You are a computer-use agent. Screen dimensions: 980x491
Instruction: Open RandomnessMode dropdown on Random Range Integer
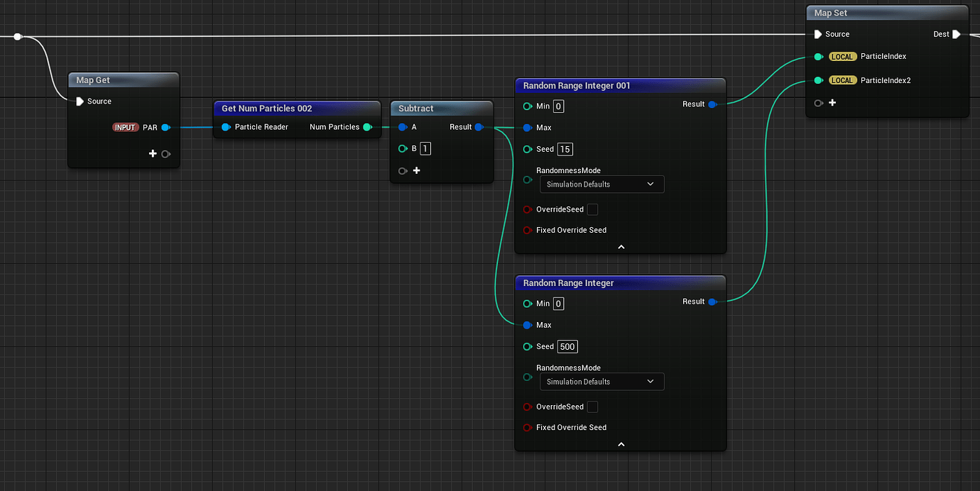pos(601,381)
